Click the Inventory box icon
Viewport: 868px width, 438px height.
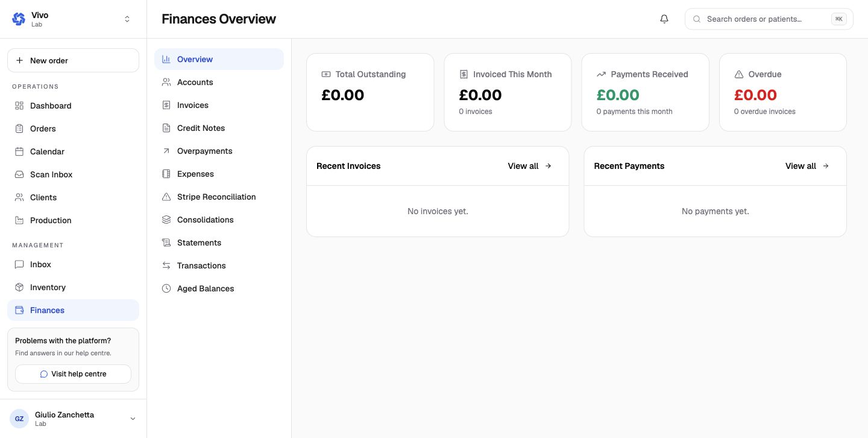19,287
